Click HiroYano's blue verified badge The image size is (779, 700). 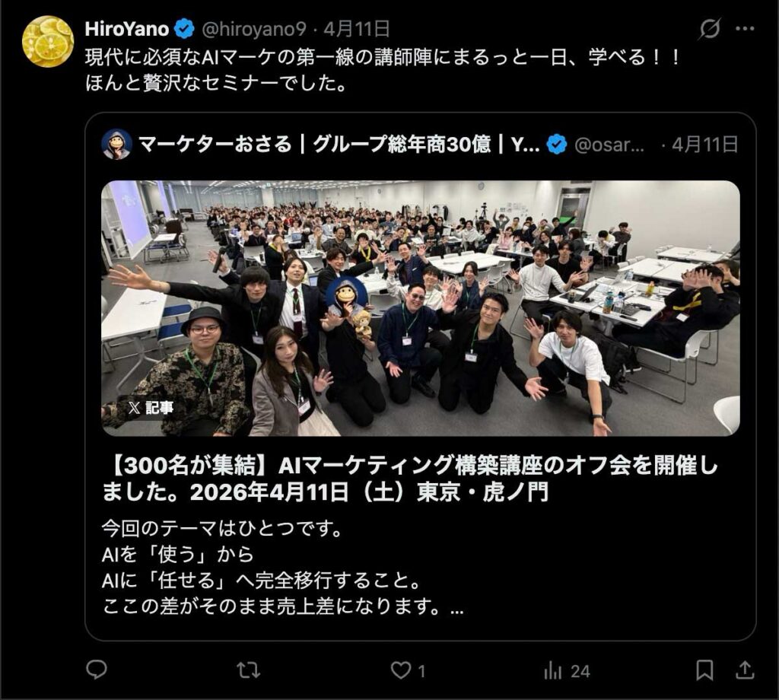pos(185,30)
